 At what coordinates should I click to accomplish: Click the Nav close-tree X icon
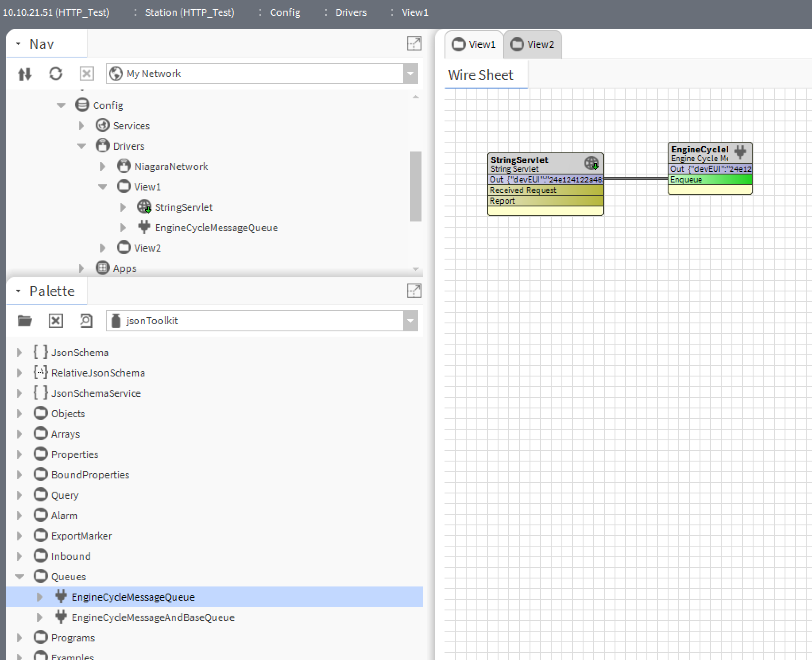86,74
